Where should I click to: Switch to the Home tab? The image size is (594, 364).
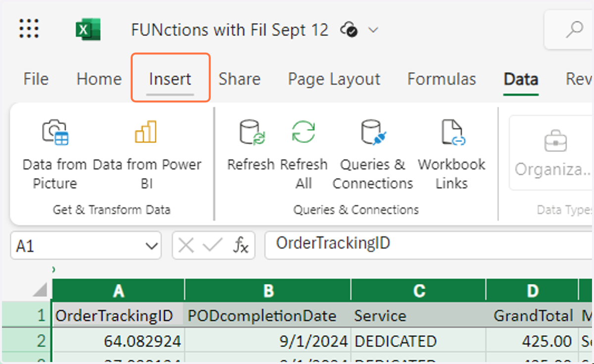click(x=99, y=79)
